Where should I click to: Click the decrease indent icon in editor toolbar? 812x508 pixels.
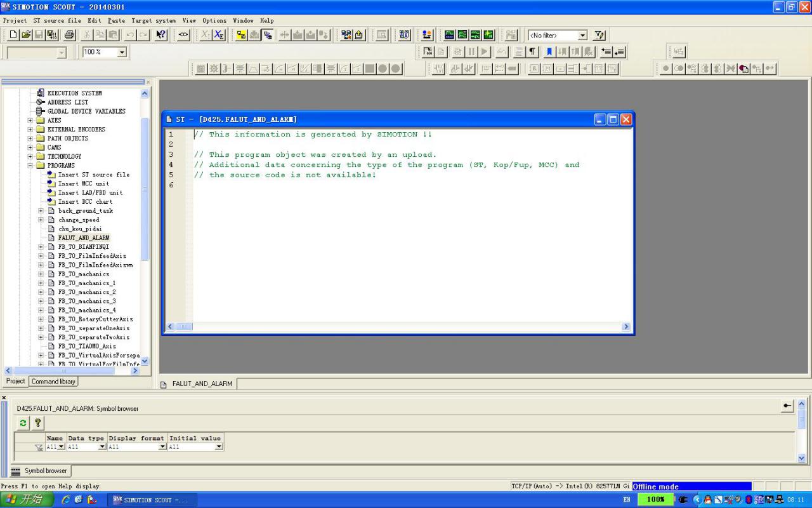pyautogui.click(x=620, y=52)
